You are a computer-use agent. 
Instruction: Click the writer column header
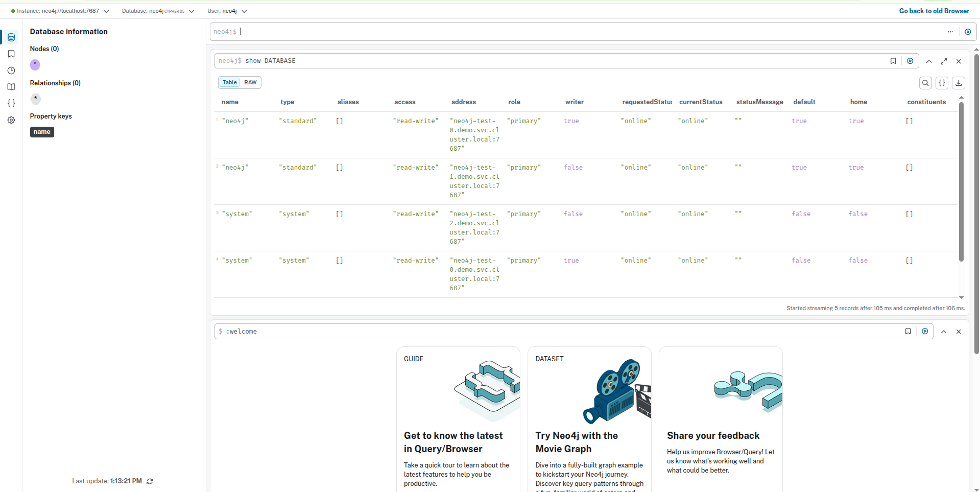574,102
